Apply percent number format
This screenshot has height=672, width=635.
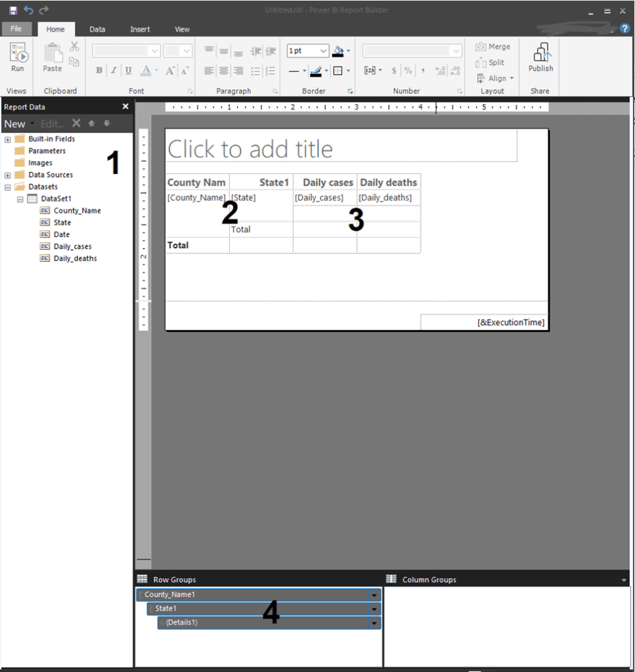(x=408, y=71)
